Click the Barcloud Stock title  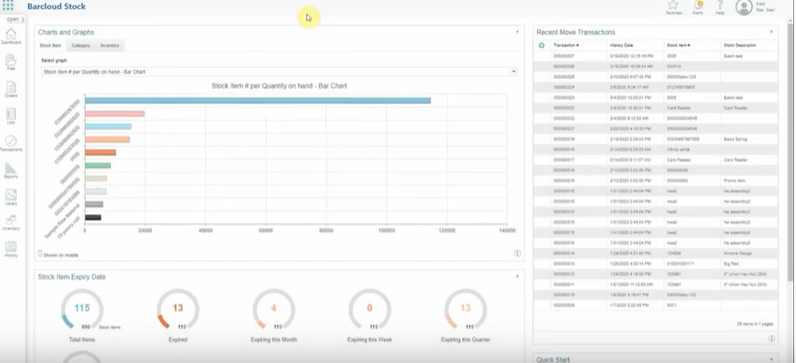click(x=56, y=7)
